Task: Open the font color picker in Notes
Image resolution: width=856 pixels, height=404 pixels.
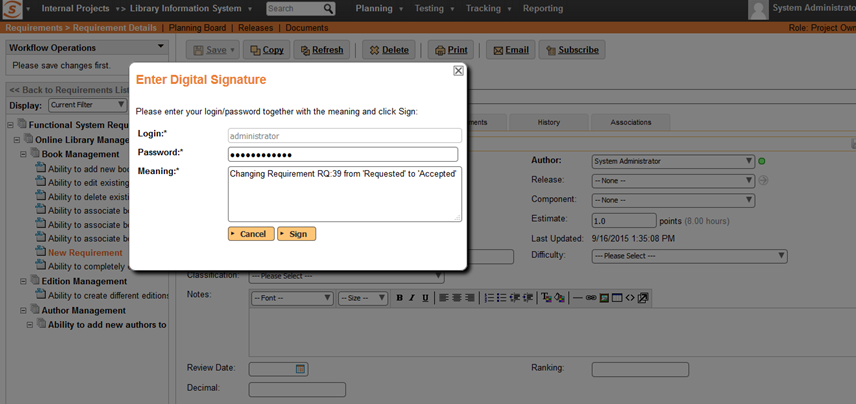Action: 546,298
